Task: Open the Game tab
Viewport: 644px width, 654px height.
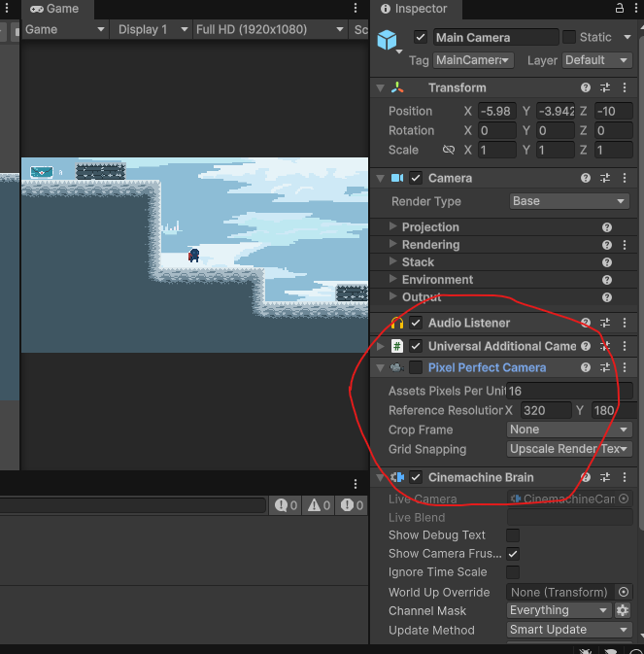Action: coord(57,9)
